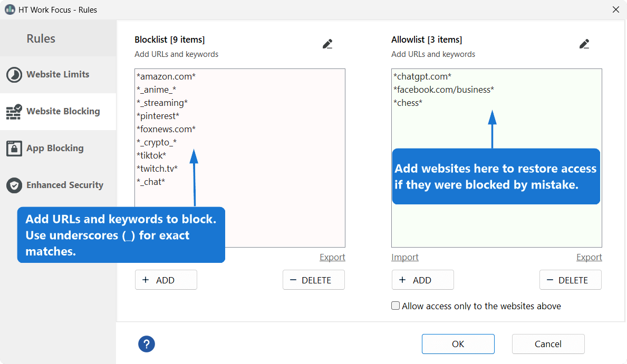Go to the Enhanced Security section
The height and width of the screenshot is (364, 627).
coord(64,185)
